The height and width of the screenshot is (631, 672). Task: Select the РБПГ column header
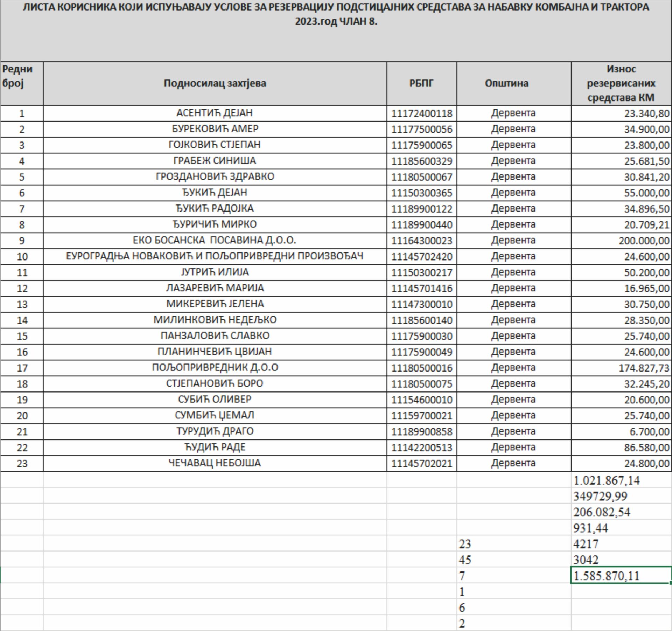click(422, 83)
